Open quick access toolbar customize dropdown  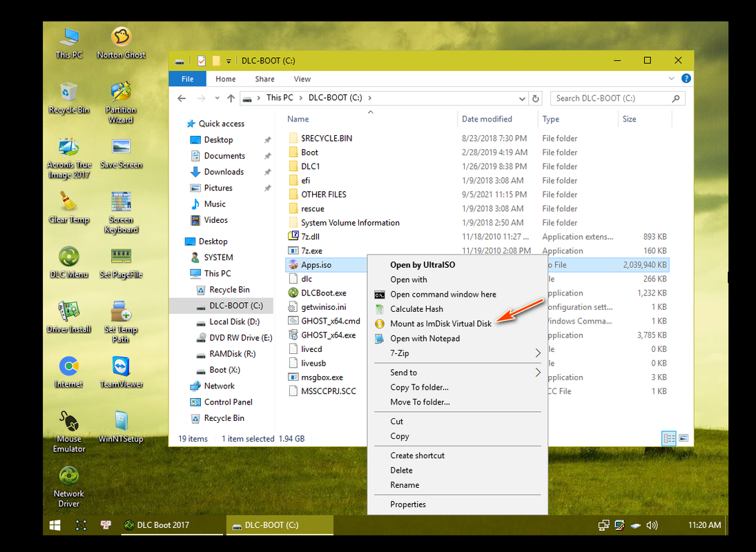pyautogui.click(x=229, y=61)
